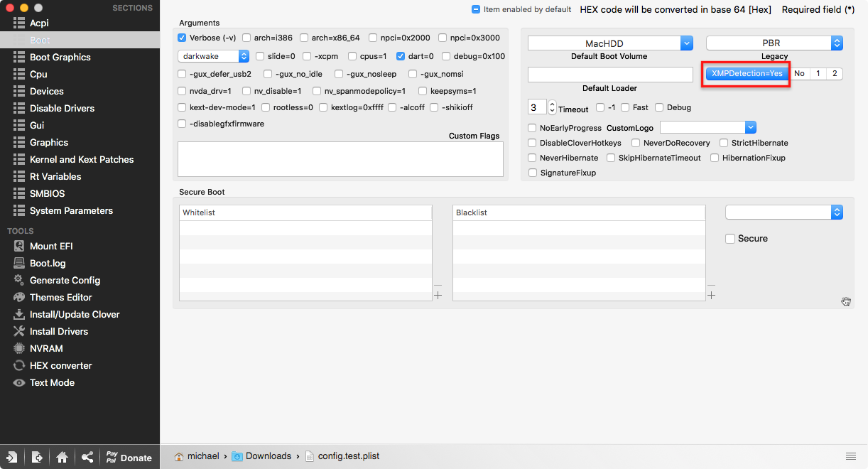The height and width of the screenshot is (469, 868).
Task: Select the XMPDetection 2 segment
Action: [x=835, y=73]
